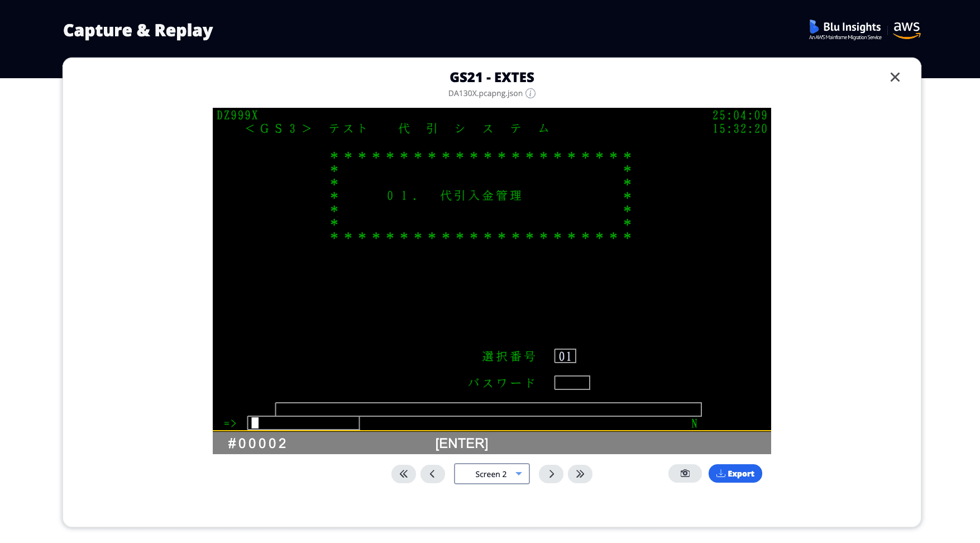Click the wide empty message field
The height and width of the screenshot is (543, 980).
[488, 409]
